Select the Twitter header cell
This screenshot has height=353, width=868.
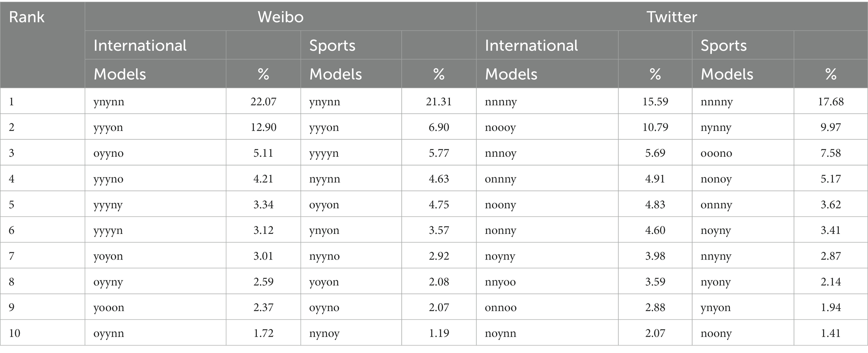point(672,16)
